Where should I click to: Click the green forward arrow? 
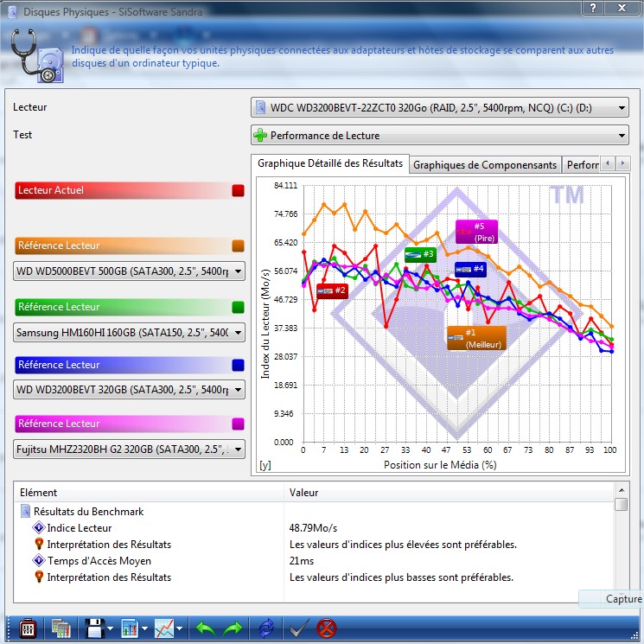(233, 628)
